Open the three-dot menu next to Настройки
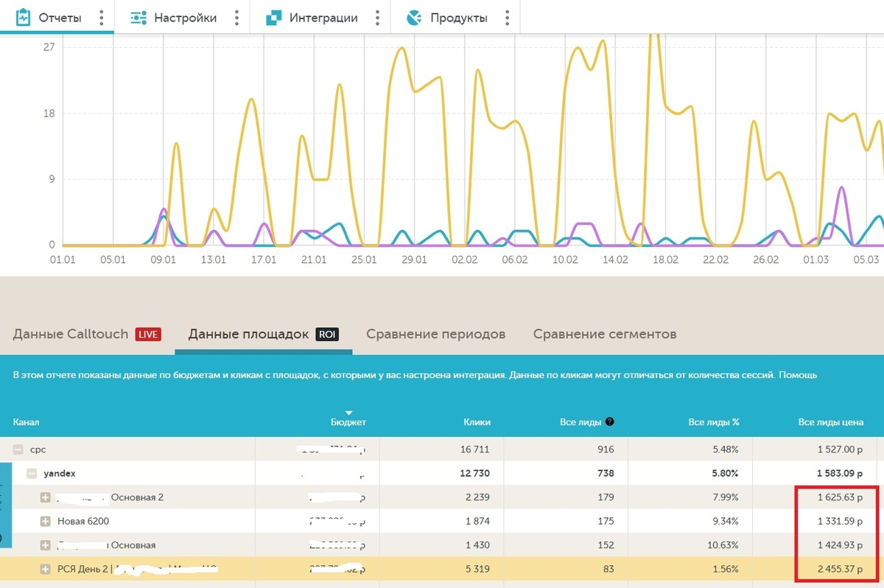Viewport: 884px width, 588px height. click(236, 18)
